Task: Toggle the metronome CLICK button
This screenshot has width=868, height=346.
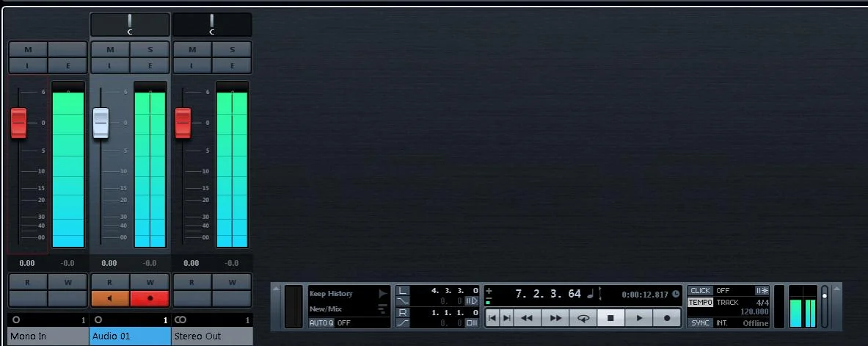Action: (700, 291)
